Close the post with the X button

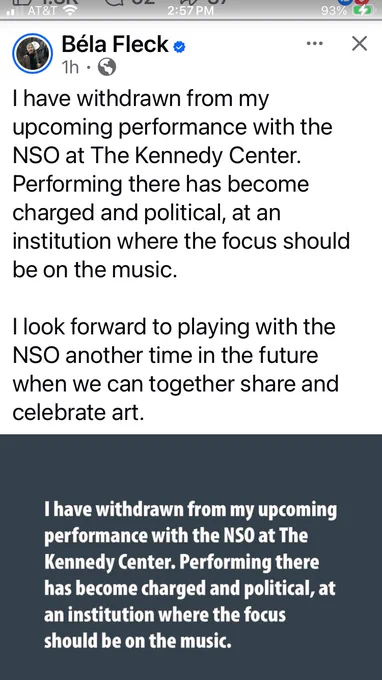point(359,43)
